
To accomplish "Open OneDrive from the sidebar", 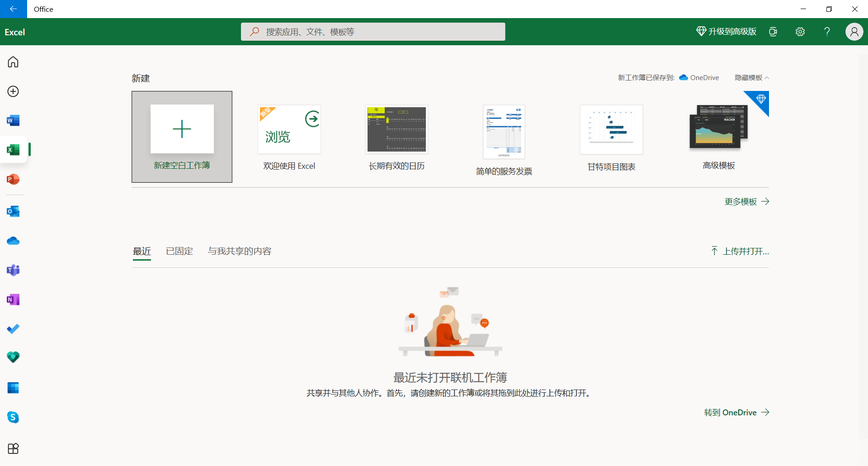I will click(x=13, y=241).
